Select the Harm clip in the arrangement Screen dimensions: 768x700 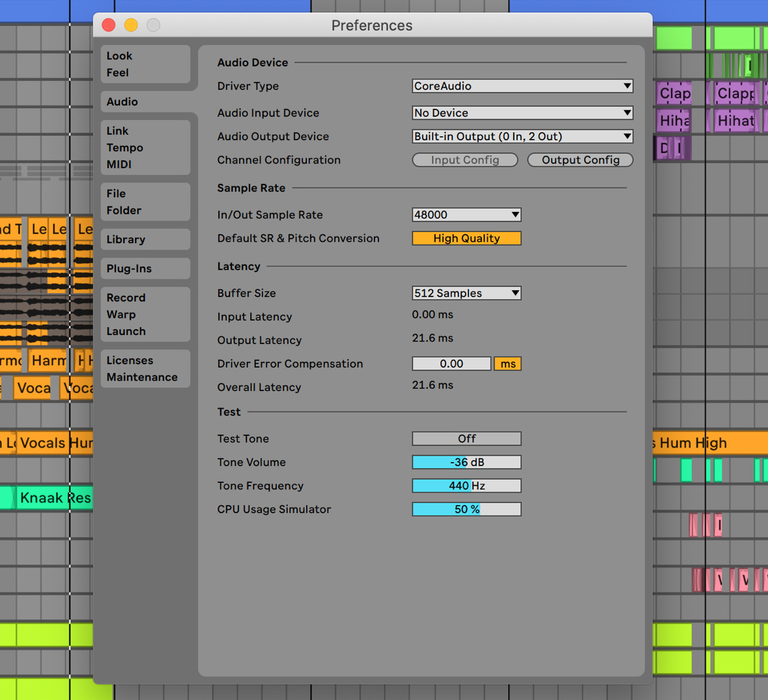pos(48,361)
